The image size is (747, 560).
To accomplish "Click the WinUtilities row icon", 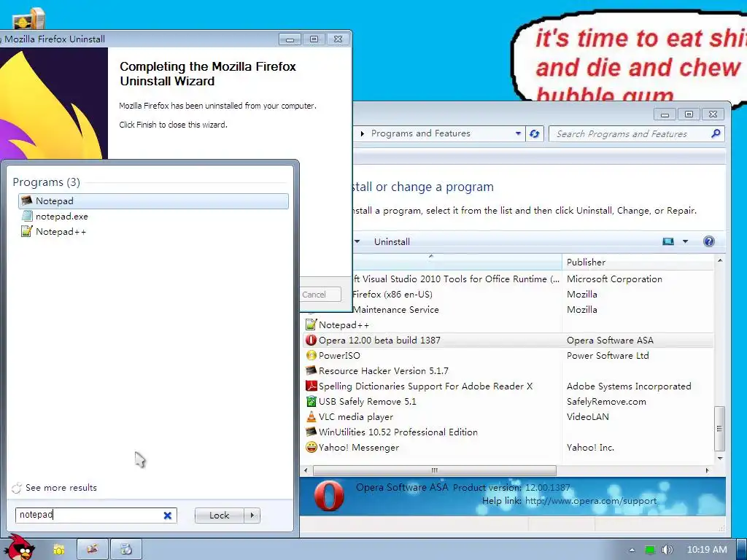I will click(311, 432).
